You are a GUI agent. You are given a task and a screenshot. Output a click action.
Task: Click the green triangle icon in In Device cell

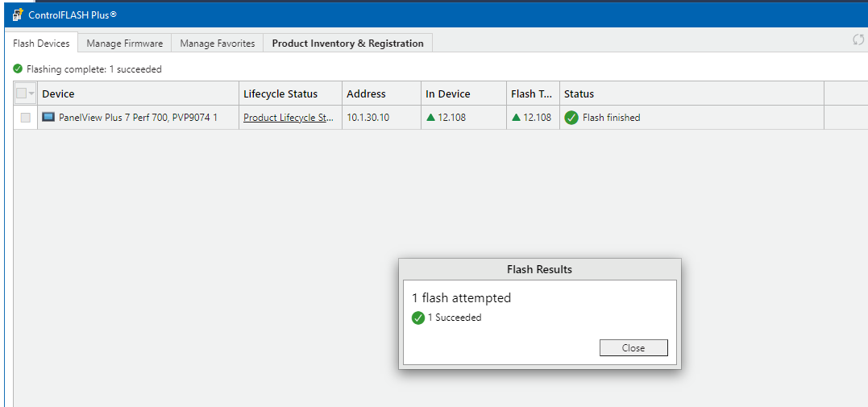click(430, 117)
